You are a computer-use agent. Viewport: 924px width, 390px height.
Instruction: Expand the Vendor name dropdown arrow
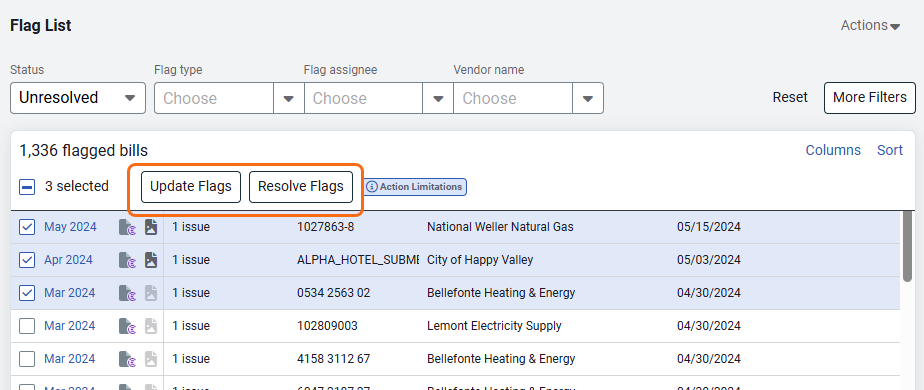coord(588,98)
